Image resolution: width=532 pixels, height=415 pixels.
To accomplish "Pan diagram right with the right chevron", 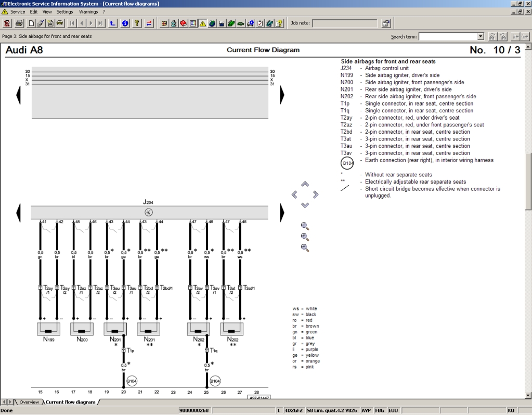I will pos(316,194).
